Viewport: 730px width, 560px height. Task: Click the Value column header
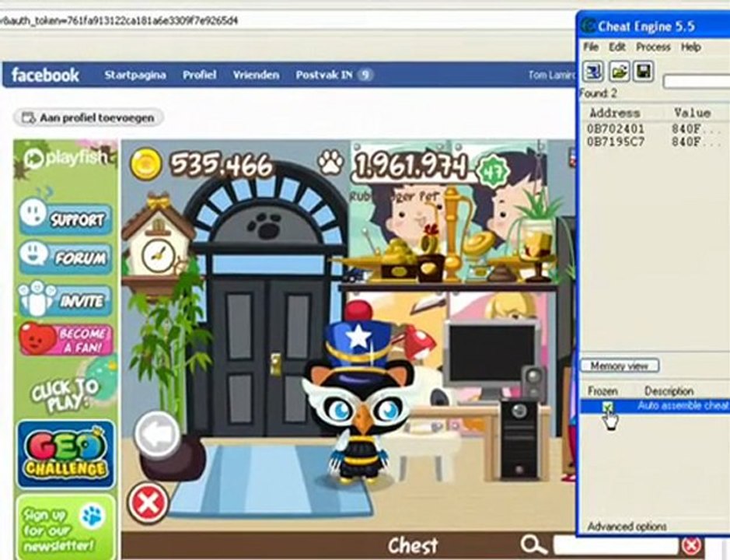click(x=692, y=113)
